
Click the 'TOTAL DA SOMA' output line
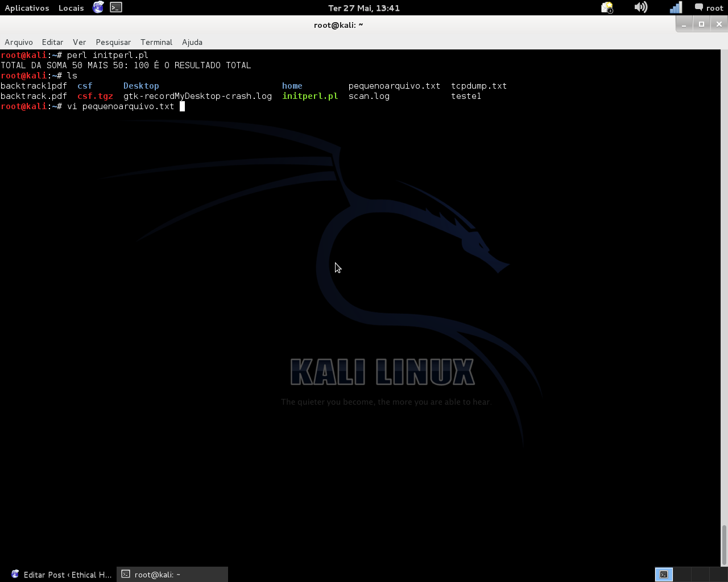(x=126, y=65)
